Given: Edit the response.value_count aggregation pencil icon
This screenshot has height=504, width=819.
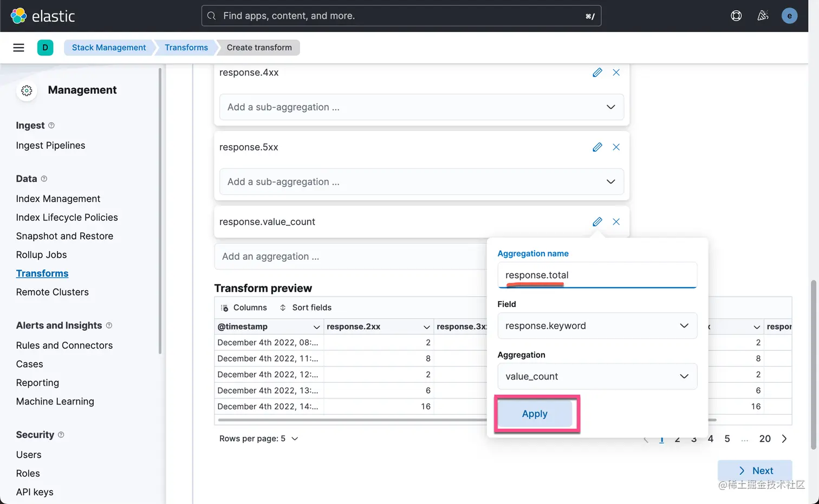Looking at the screenshot, I should pyautogui.click(x=597, y=222).
